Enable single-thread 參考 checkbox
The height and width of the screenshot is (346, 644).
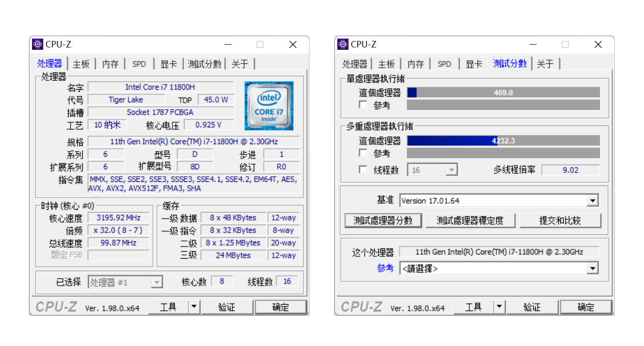(x=363, y=105)
